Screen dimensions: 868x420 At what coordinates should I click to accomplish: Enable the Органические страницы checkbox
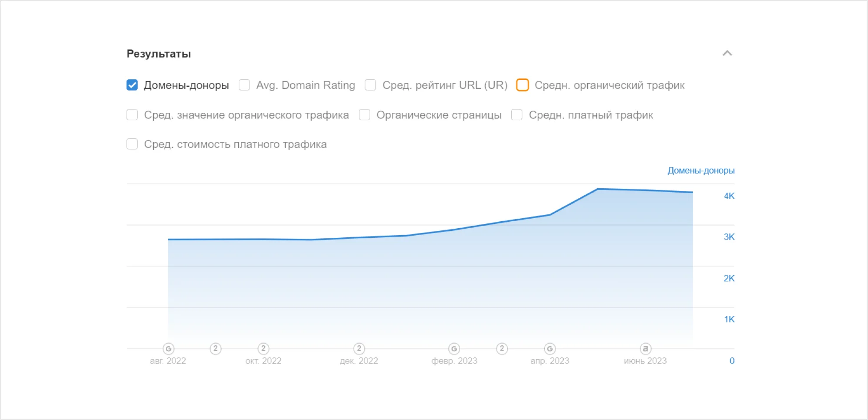point(365,115)
